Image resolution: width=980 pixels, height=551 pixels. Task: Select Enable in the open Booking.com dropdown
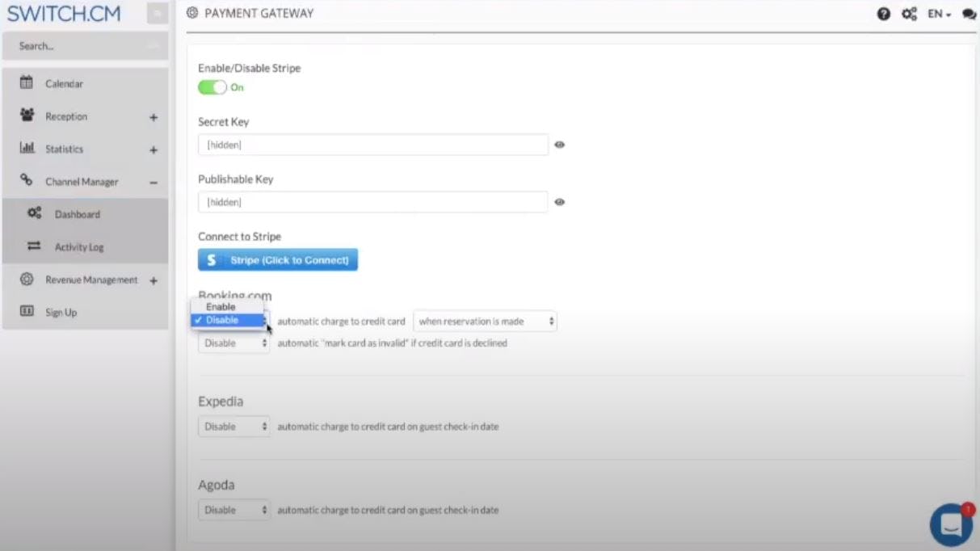point(221,306)
